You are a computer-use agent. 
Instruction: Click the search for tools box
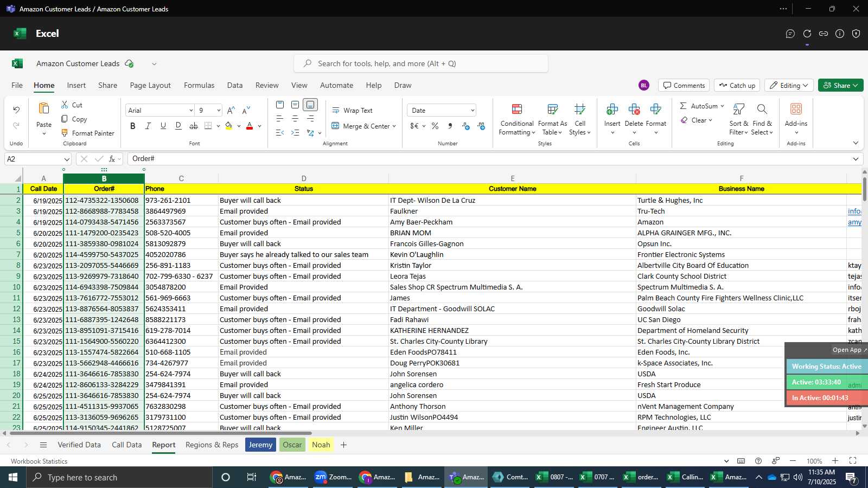pyautogui.click(x=421, y=63)
